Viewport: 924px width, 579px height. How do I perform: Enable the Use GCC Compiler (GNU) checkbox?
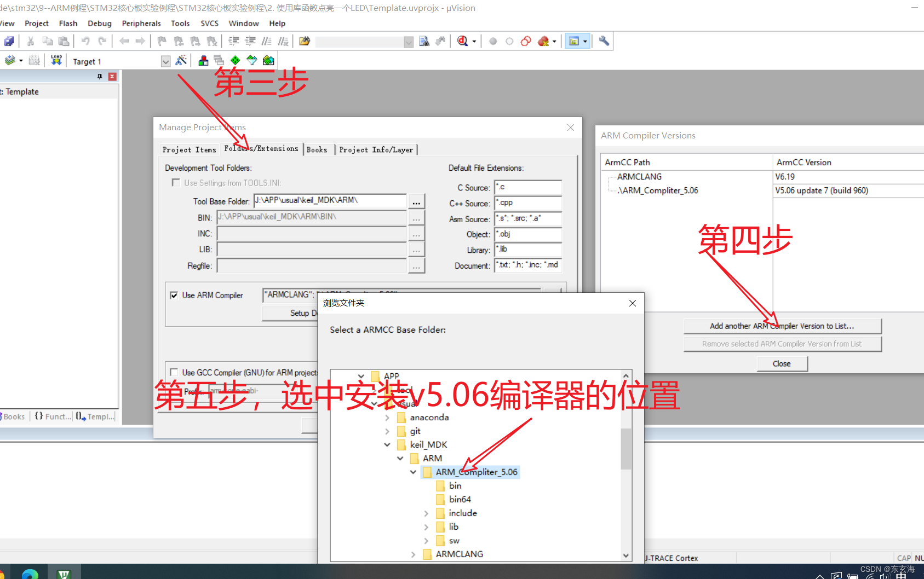point(174,372)
